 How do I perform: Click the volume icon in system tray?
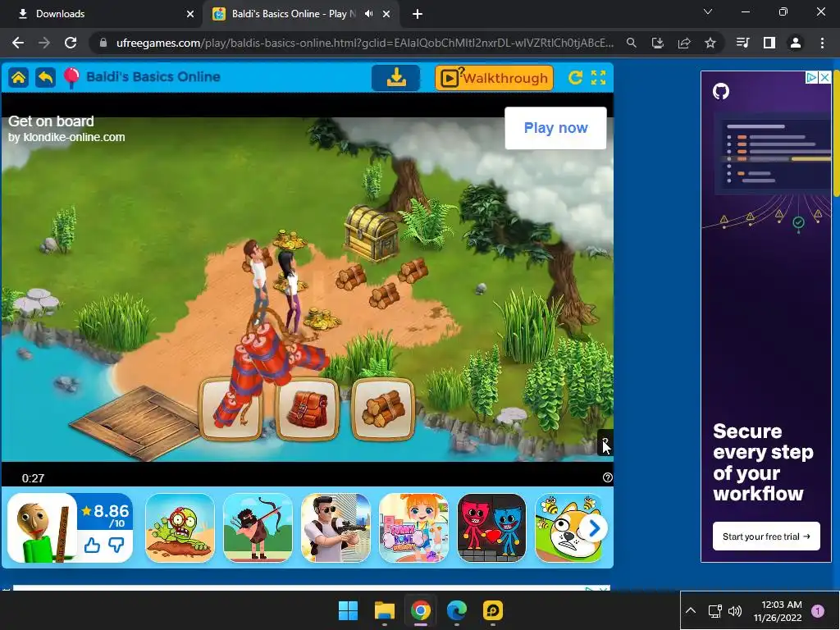pos(735,611)
